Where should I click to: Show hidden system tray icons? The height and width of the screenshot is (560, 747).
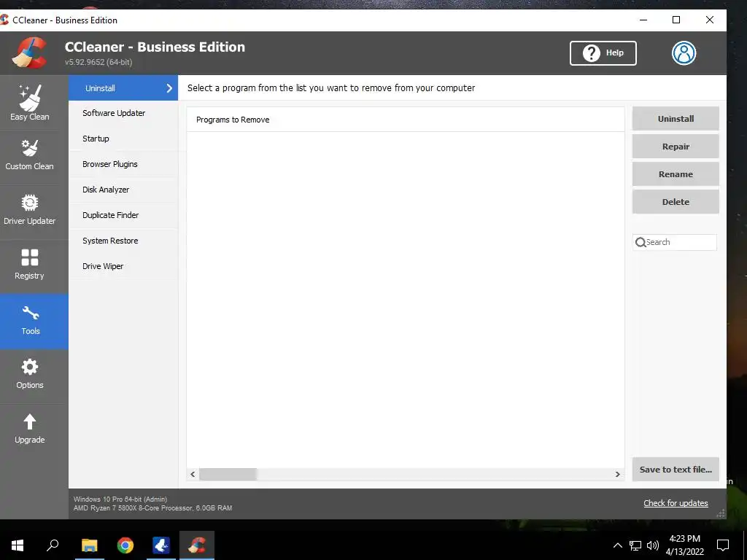coord(617,545)
